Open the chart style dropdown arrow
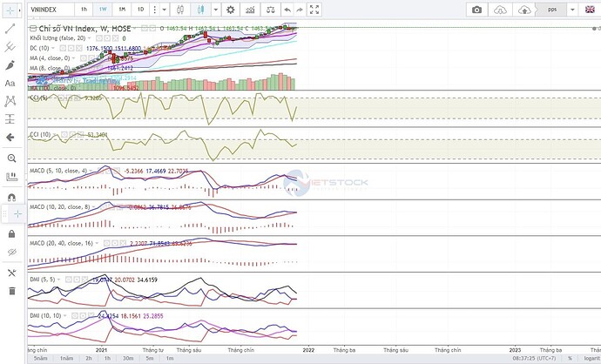Viewport: 601px width, 364px height. coord(216,10)
